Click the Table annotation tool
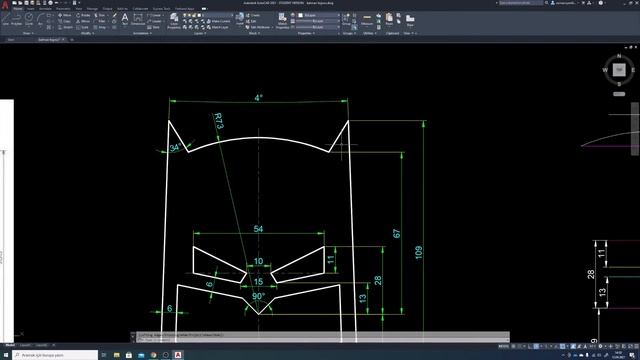 (x=153, y=27)
